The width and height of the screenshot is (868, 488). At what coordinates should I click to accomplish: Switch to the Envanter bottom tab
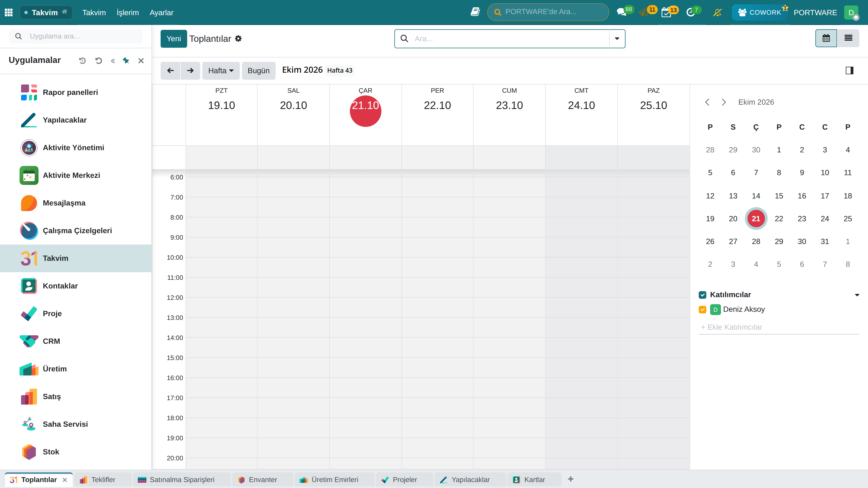click(263, 480)
